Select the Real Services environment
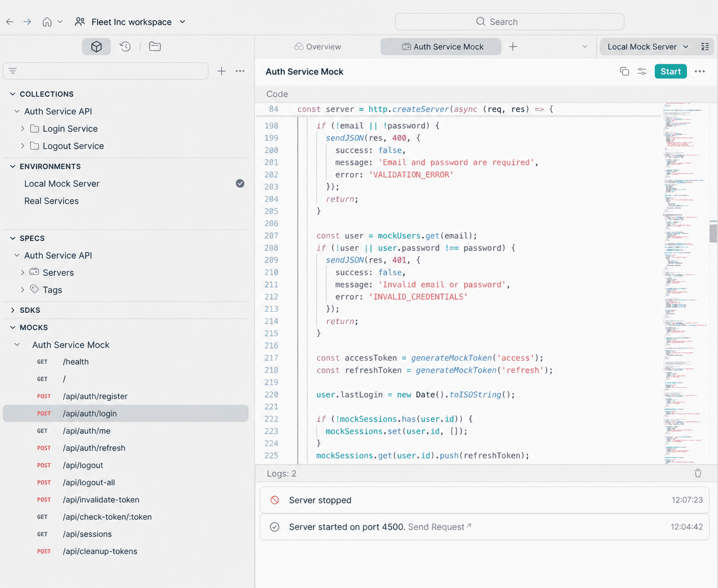The image size is (718, 588). (x=126, y=201)
